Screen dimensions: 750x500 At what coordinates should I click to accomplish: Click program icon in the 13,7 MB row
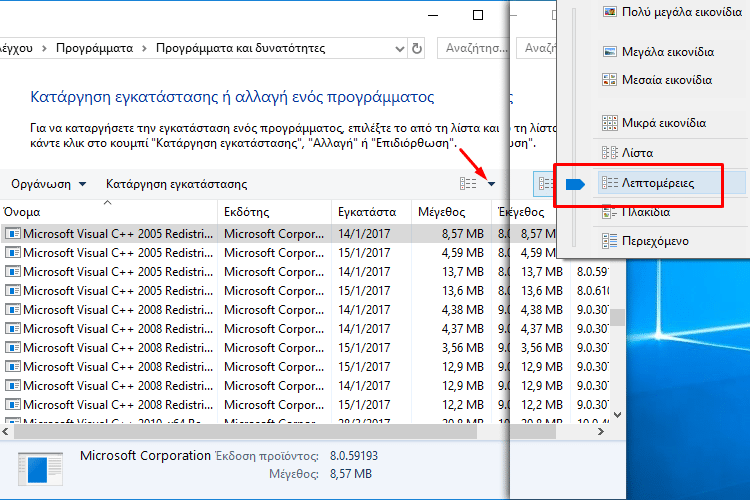point(12,272)
